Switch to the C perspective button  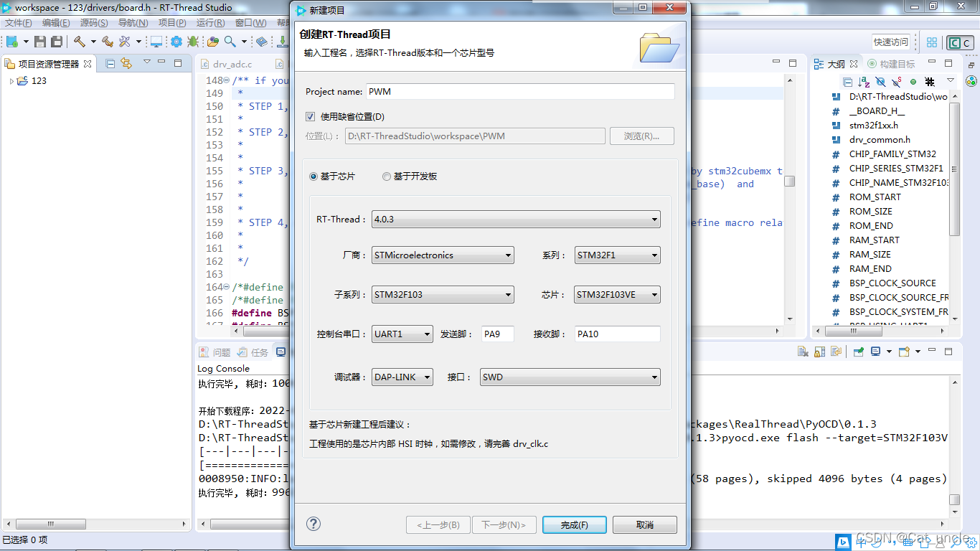[960, 42]
